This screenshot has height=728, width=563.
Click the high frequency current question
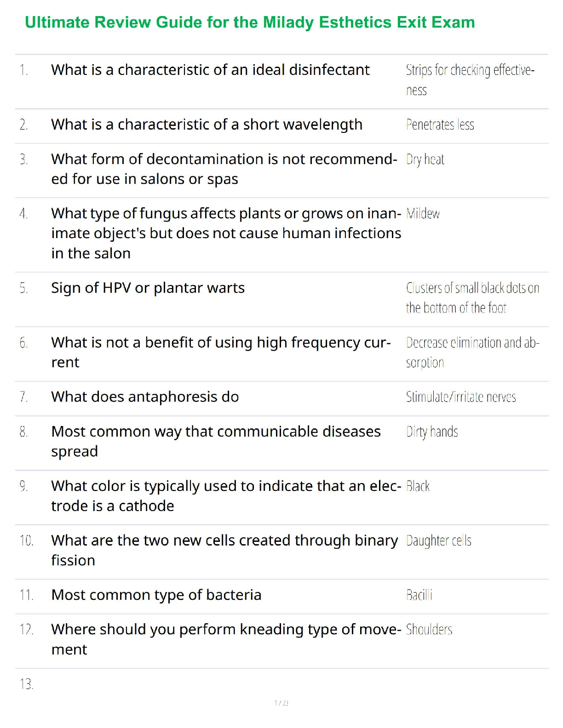(221, 352)
